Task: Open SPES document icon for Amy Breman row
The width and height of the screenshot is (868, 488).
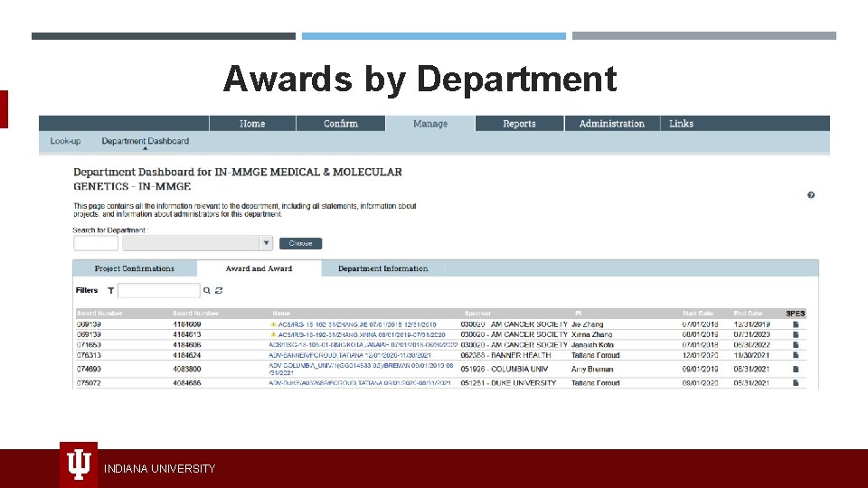Action: pyautogui.click(x=796, y=369)
